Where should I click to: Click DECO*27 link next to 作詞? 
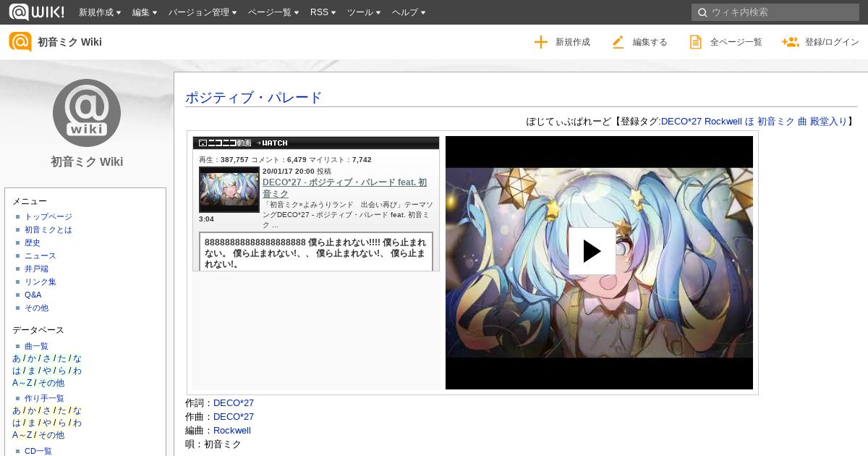click(x=234, y=403)
